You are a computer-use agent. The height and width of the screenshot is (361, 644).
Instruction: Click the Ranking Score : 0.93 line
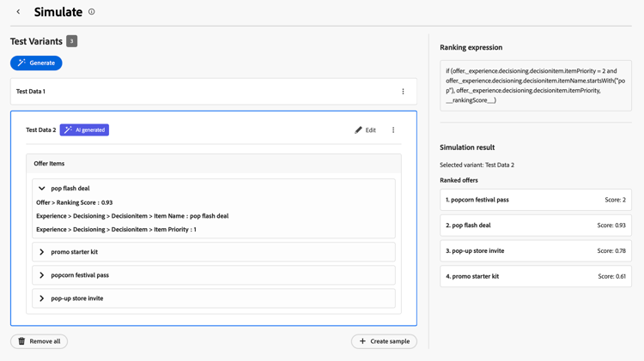pos(75,202)
